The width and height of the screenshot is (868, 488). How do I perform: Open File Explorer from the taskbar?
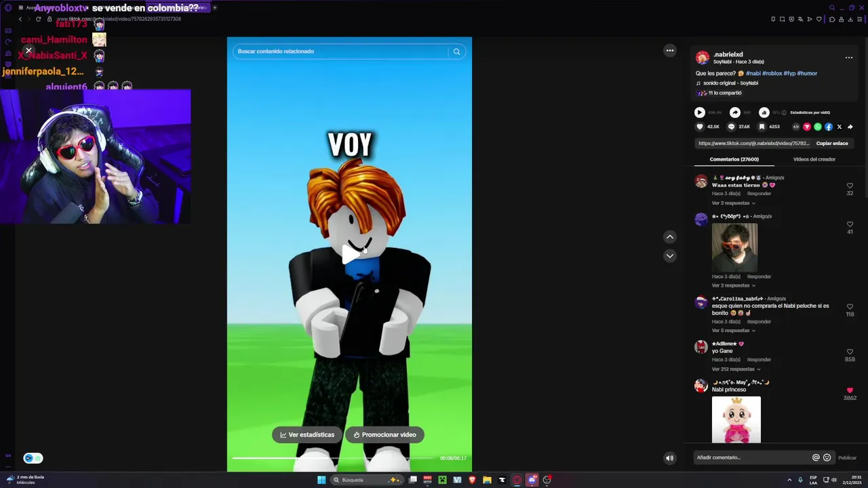point(487,480)
